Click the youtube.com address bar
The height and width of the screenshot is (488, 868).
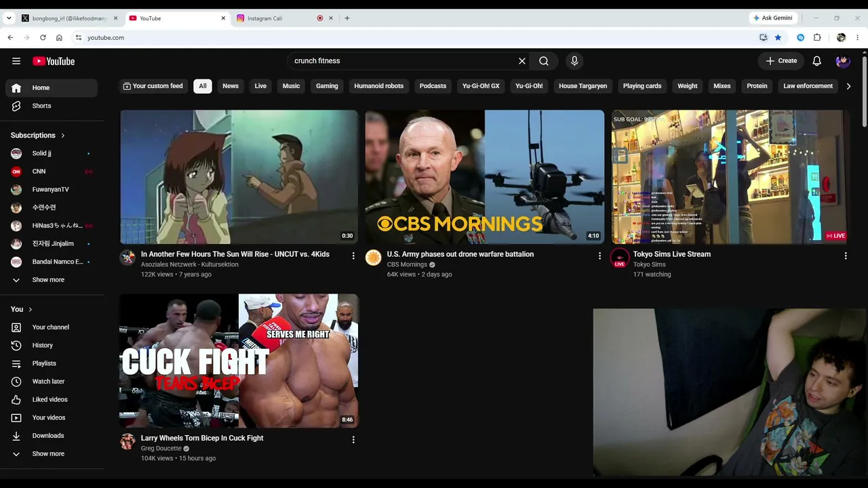click(x=414, y=37)
